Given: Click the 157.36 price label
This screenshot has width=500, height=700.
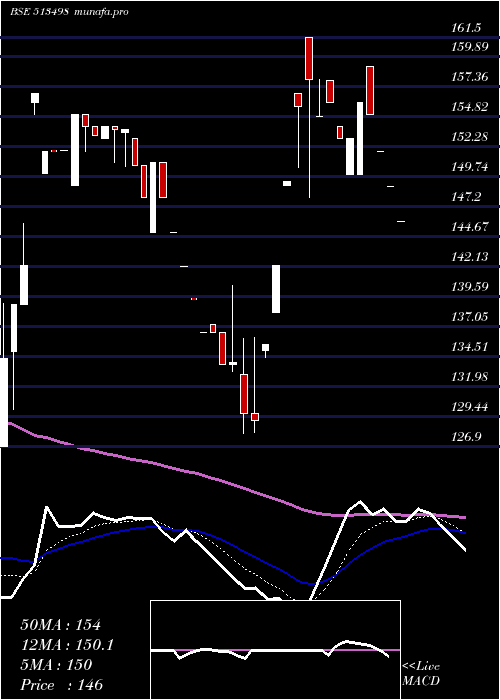Looking at the screenshot, I should [x=469, y=77].
